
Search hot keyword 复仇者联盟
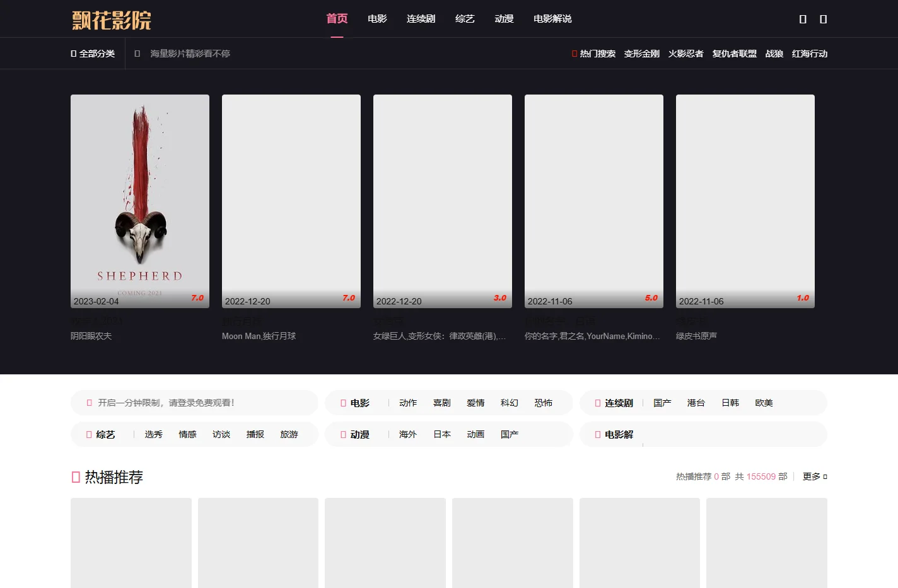pyautogui.click(x=735, y=54)
